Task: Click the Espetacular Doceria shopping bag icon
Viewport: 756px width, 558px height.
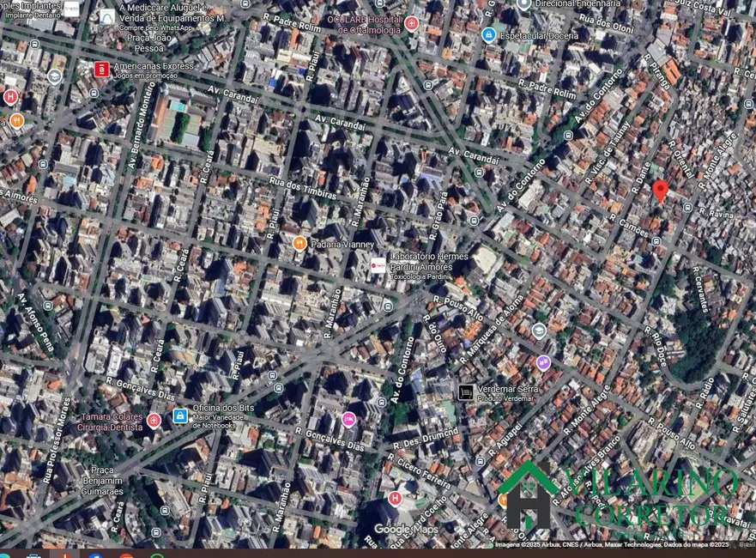Action: pos(488,35)
